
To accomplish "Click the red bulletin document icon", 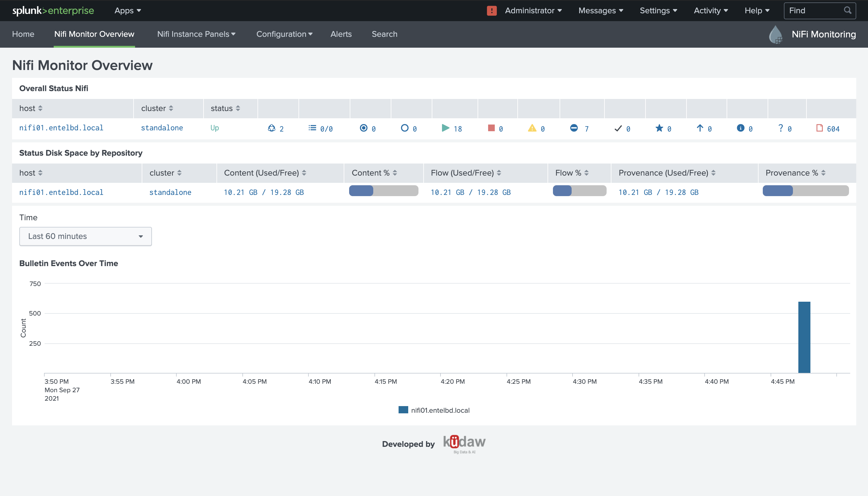I will [x=820, y=128].
